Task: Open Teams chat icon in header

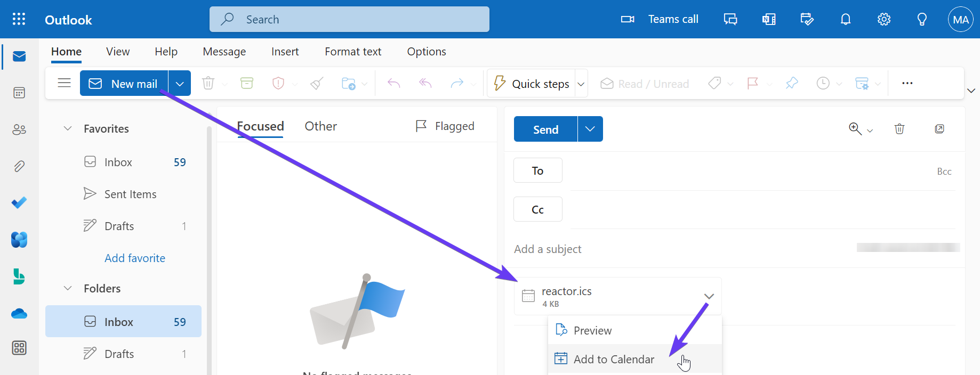Action: click(x=730, y=19)
